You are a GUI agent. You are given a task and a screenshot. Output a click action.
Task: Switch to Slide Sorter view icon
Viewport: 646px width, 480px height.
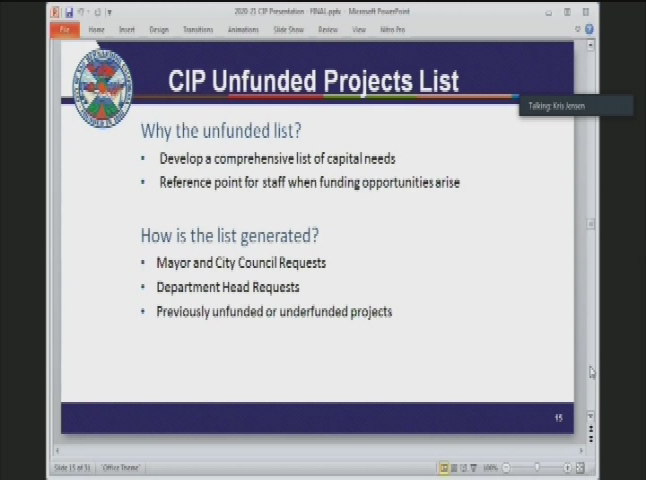(x=454, y=468)
